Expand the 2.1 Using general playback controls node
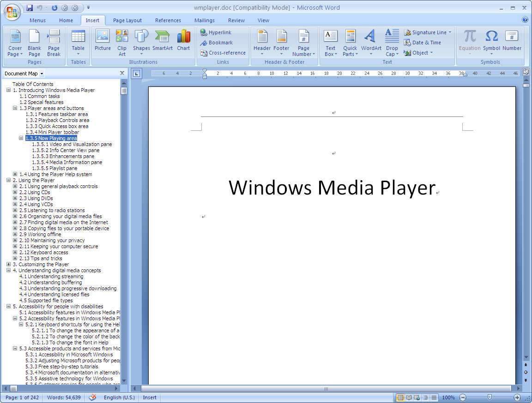This screenshot has height=403, width=532. 15,186
